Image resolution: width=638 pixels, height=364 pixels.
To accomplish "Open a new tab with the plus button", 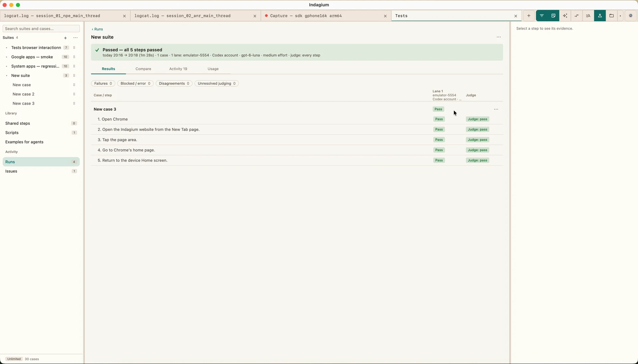I will coord(529,16).
